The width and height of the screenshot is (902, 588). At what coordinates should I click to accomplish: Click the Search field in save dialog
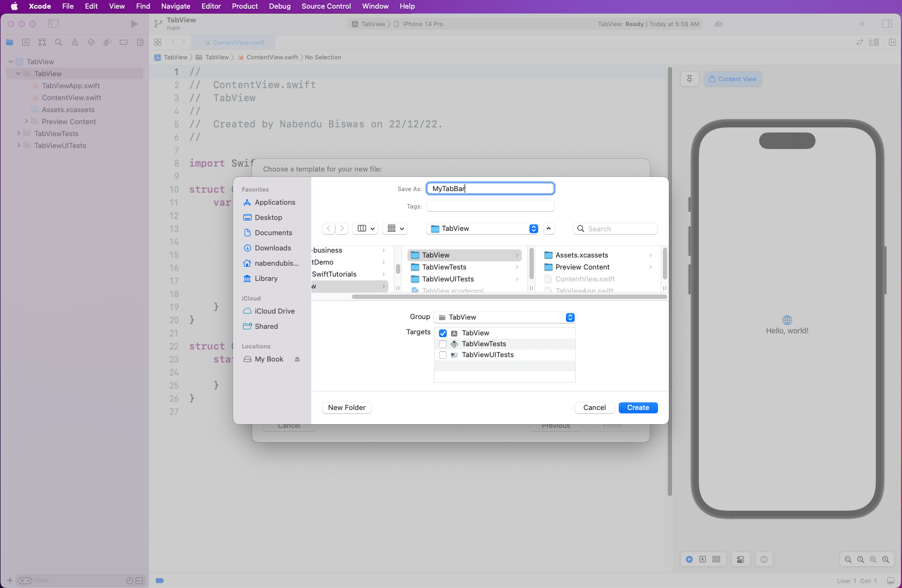[615, 229]
